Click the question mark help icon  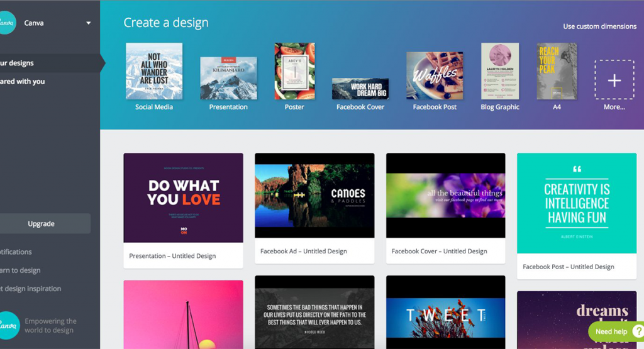coord(638,331)
